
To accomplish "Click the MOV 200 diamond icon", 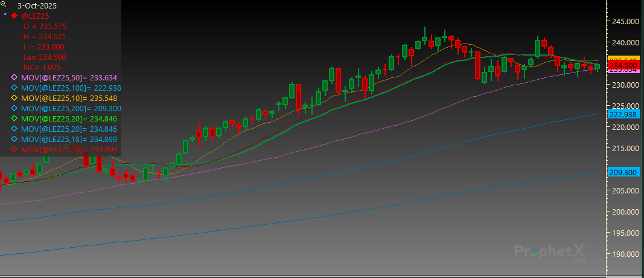I will (x=14, y=109).
